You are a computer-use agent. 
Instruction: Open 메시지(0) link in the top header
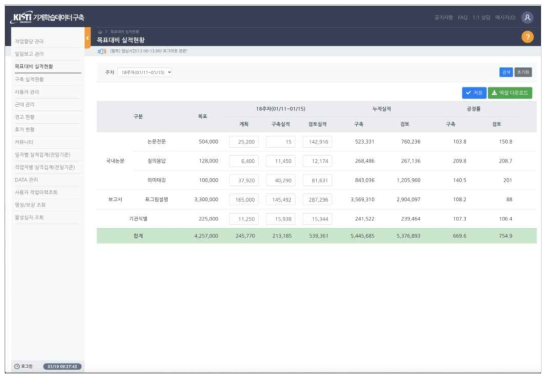click(x=505, y=18)
